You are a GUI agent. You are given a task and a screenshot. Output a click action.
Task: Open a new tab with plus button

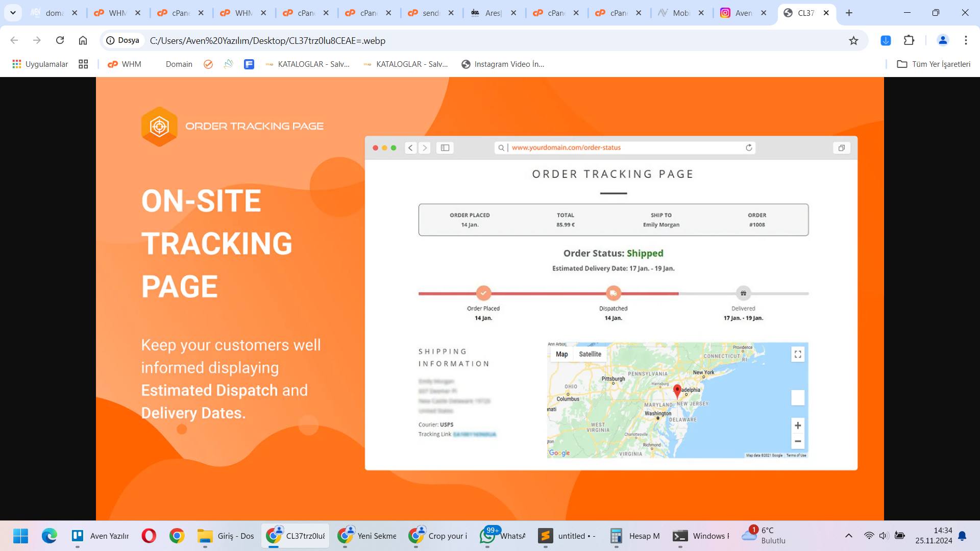pos(849,13)
